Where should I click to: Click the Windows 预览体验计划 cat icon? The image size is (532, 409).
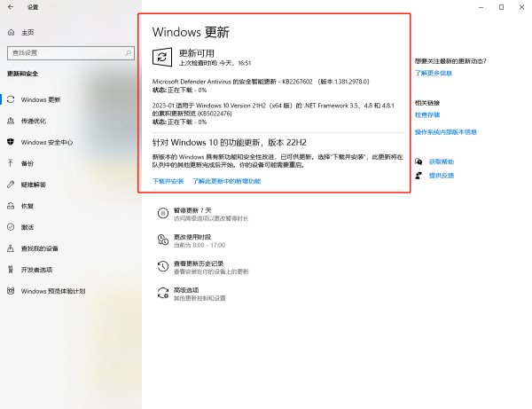(11, 291)
